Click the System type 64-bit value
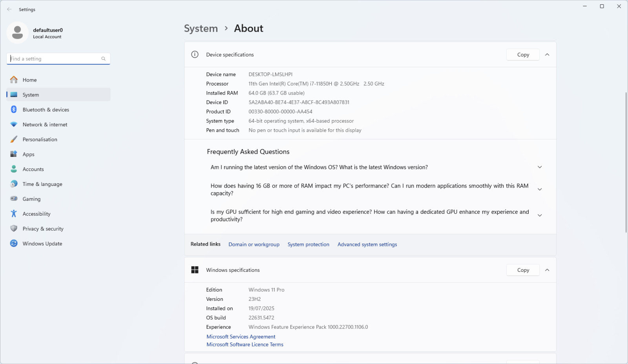The height and width of the screenshot is (364, 628). click(x=301, y=121)
